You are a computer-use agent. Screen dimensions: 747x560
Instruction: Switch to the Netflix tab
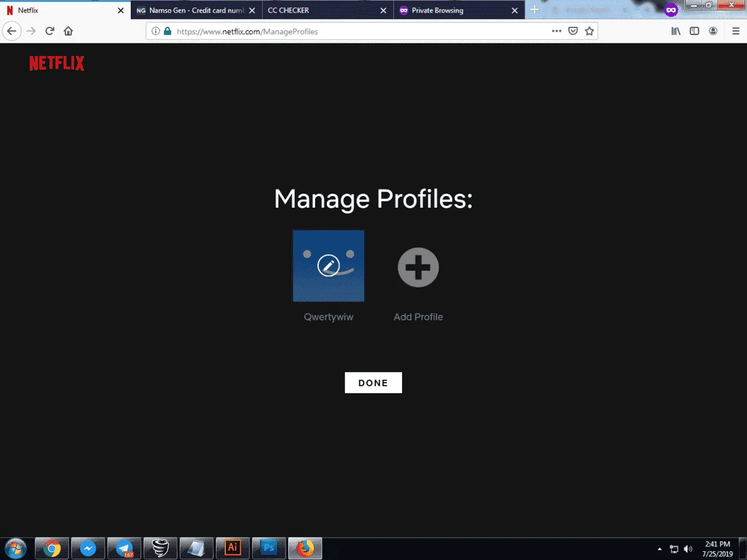tap(65, 11)
